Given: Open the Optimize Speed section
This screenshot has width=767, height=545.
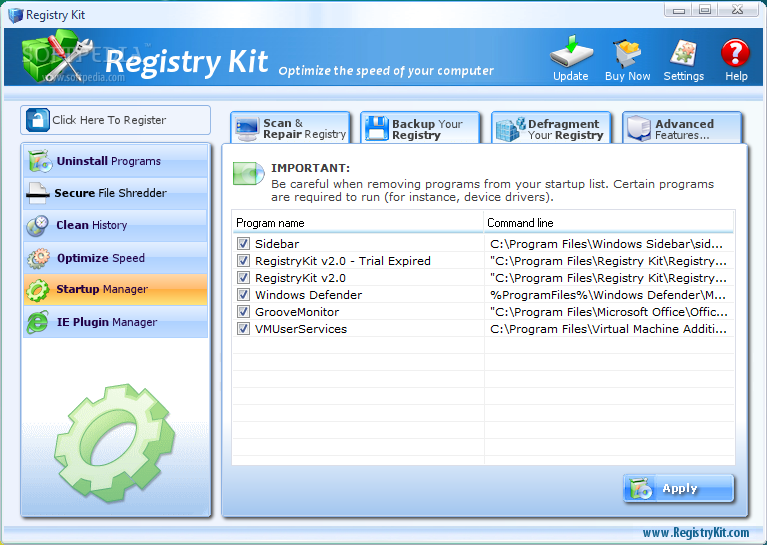Looking at the screenshot, I should click(115, 258).
